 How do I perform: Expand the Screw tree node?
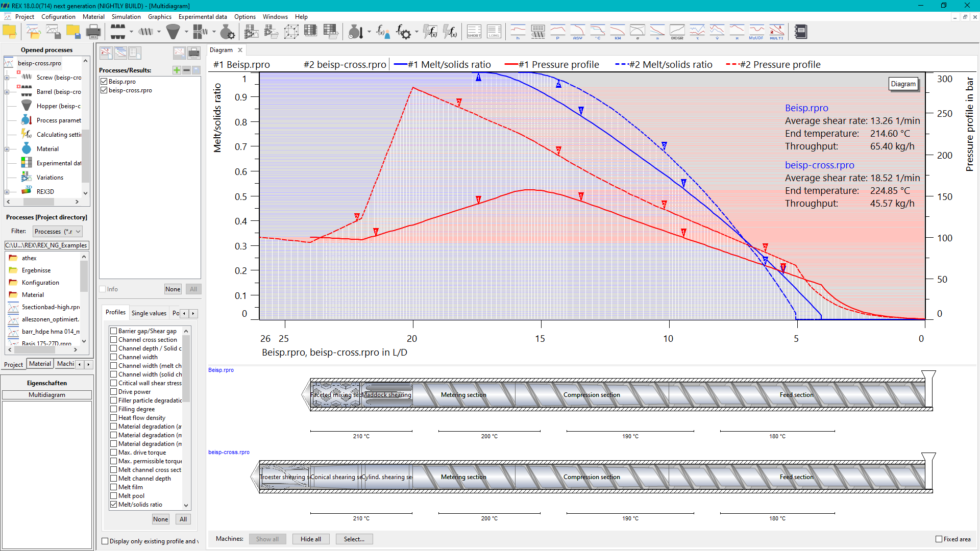(x=7, y=78)
